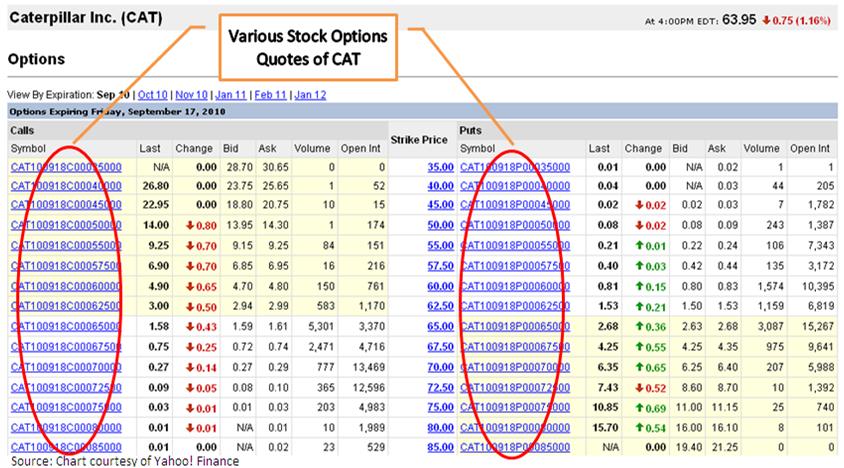Click green up arrow next to put change 0.36
The image size is (844, 468).
click(641, 326)
